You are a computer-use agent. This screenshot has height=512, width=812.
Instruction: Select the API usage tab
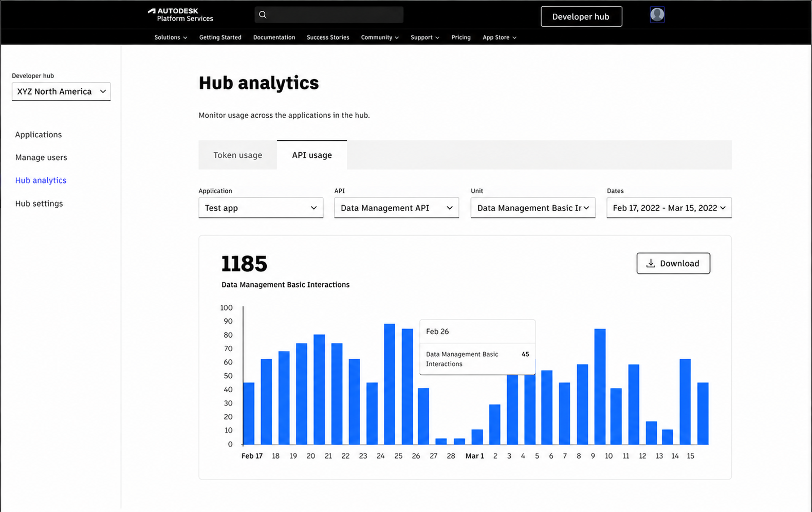(312, 155)
